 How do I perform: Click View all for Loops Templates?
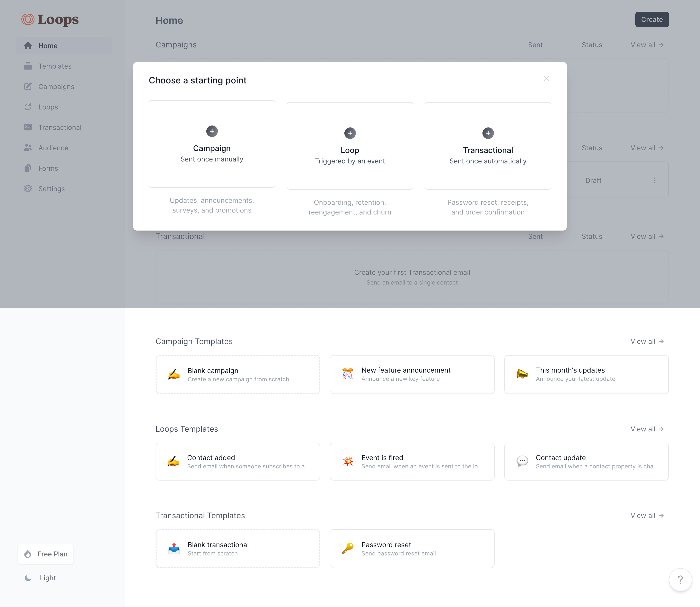[647, 429]
